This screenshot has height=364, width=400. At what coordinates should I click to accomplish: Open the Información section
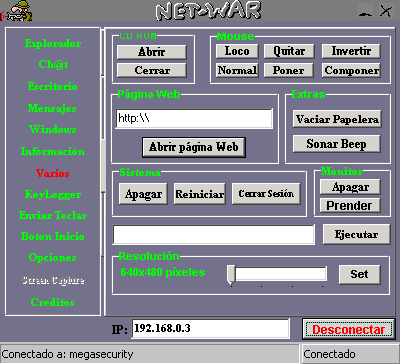[x=53, y=151]
